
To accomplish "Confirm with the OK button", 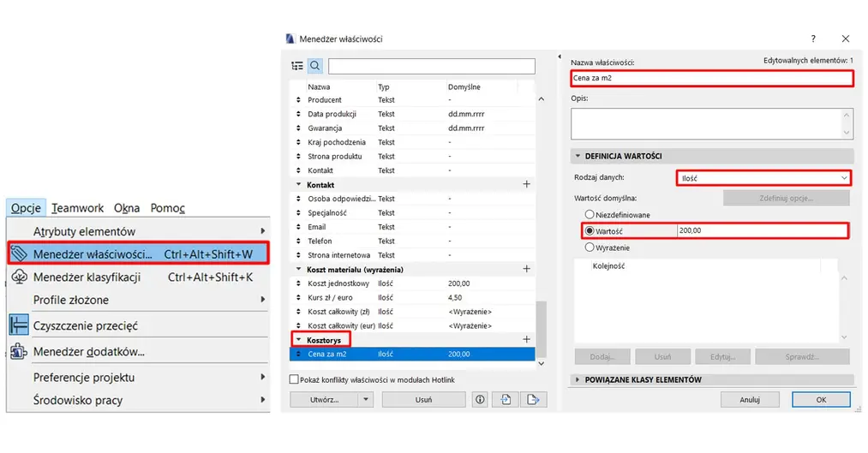I will [821, 399].
